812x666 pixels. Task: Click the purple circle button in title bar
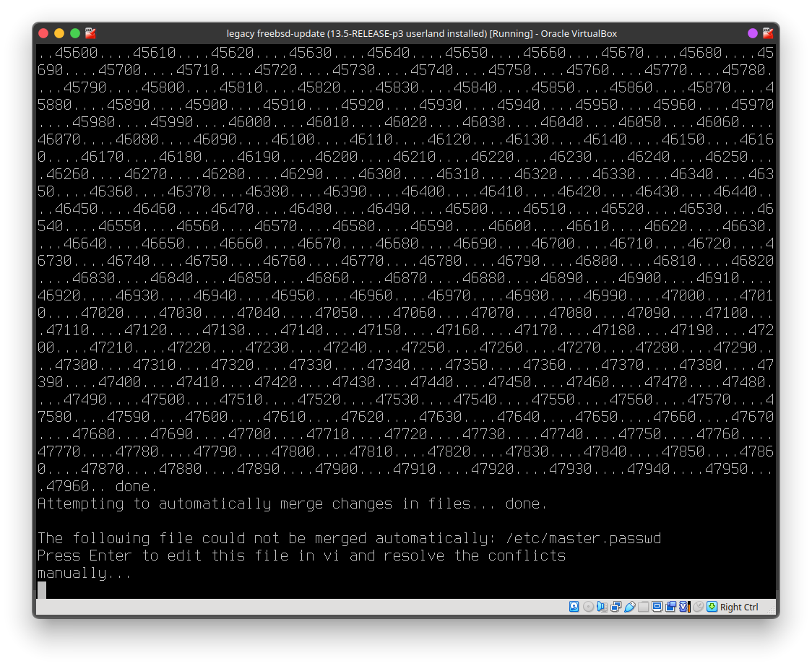[753, 33]
